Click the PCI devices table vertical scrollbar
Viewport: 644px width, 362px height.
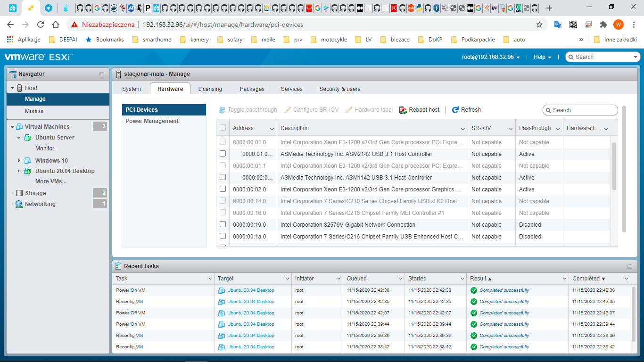(x=614, y=166)
